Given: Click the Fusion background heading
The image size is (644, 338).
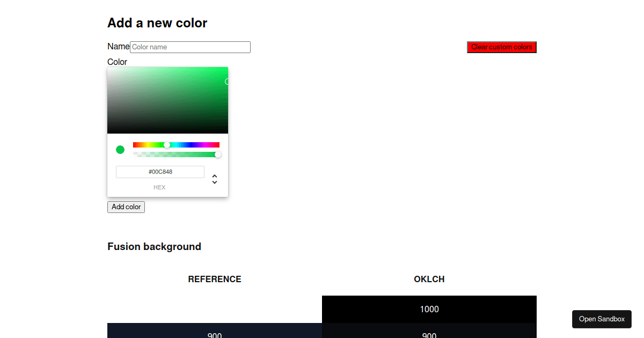Looking at the screenshot, I should coord(154,246).
